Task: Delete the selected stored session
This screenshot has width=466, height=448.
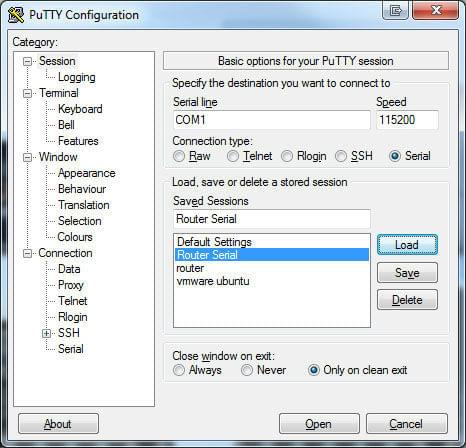Action: [407, 300]
